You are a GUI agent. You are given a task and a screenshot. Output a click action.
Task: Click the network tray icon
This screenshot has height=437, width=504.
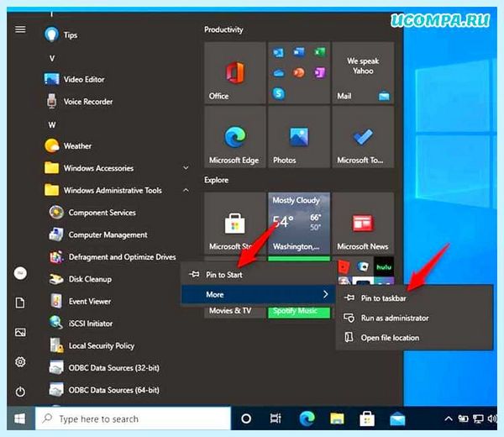point(478,419)
